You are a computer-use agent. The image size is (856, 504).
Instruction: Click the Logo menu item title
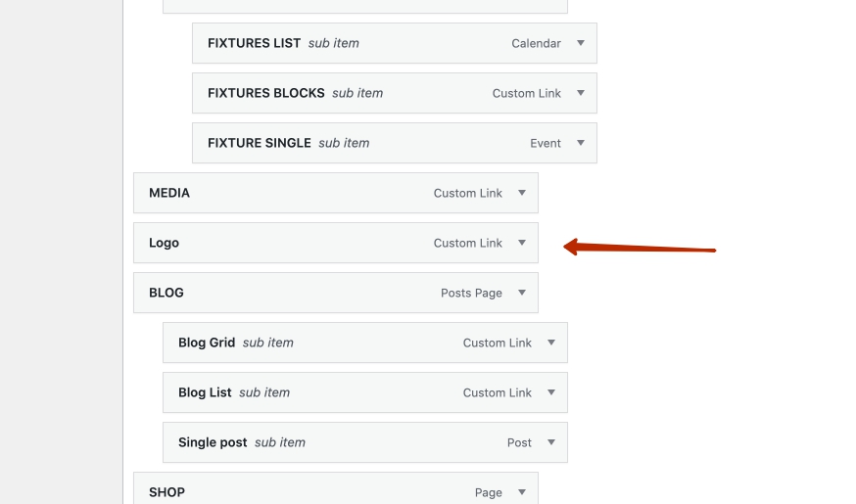164,243
